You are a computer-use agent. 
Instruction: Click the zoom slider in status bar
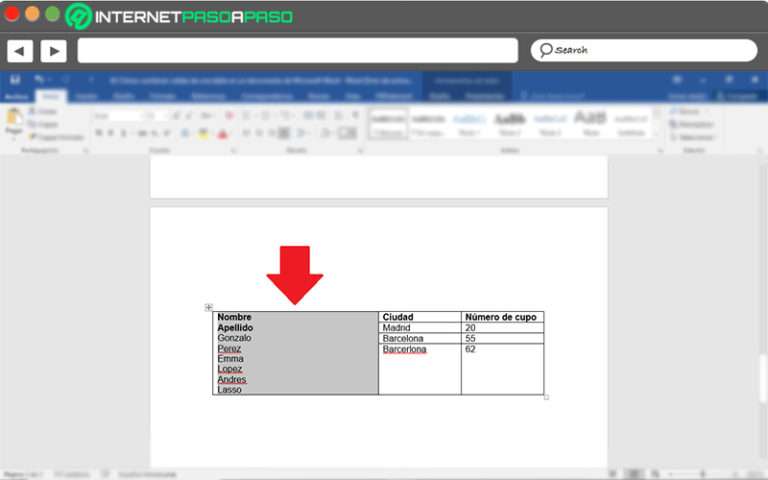point(702,474)
